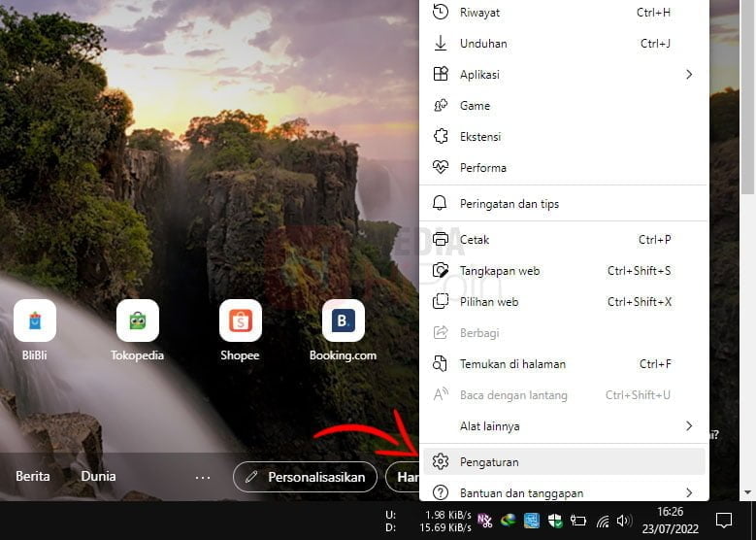756x540 pixels.
Task: Select Riwayat from the menu
Action: (x=564, y=12)
